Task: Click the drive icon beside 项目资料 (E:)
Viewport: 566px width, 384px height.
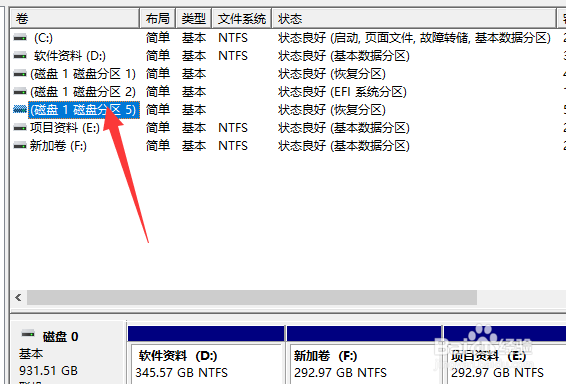Action: pos(20,127)
